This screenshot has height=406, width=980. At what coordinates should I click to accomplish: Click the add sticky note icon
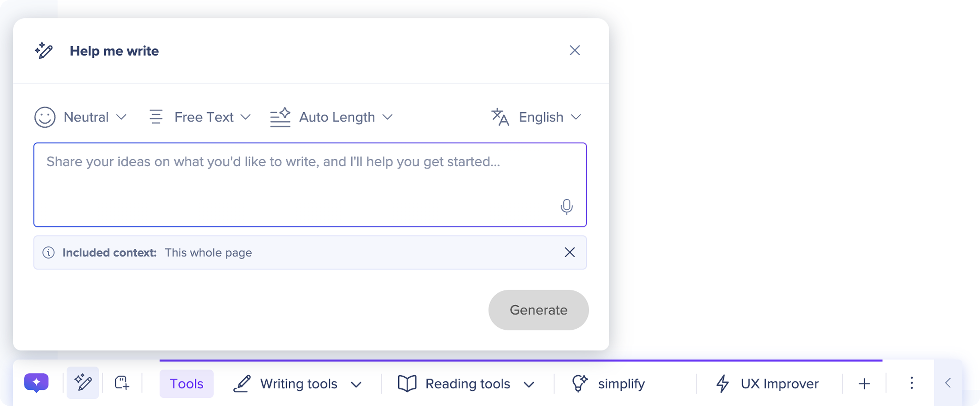click(x=122, y=383)
